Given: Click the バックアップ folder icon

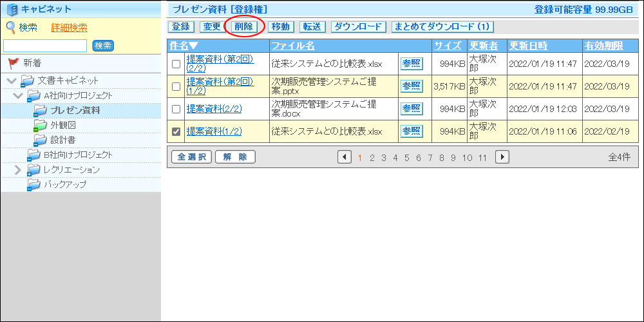Looking at the screenshot, I should pyautogui.click(x=33, y=185).
